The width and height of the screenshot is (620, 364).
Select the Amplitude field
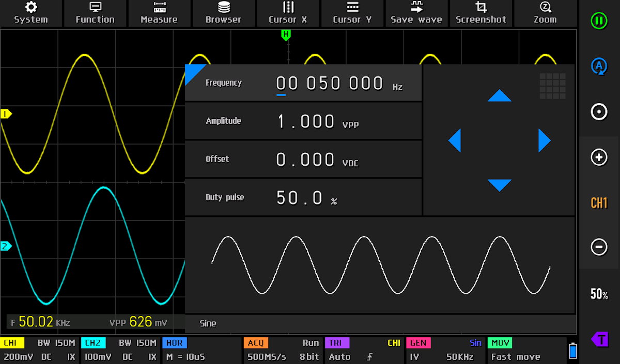click(x=303, y=121)
